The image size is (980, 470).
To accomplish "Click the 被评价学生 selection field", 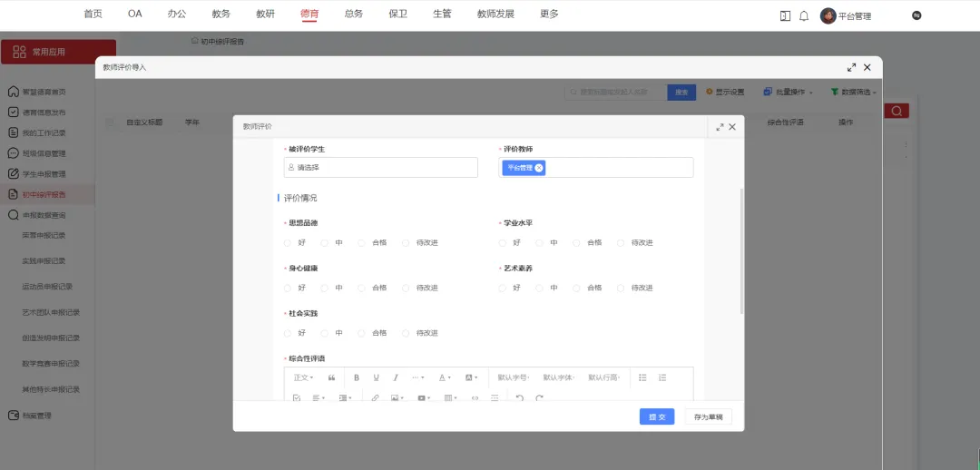I will tap(380, 168).
